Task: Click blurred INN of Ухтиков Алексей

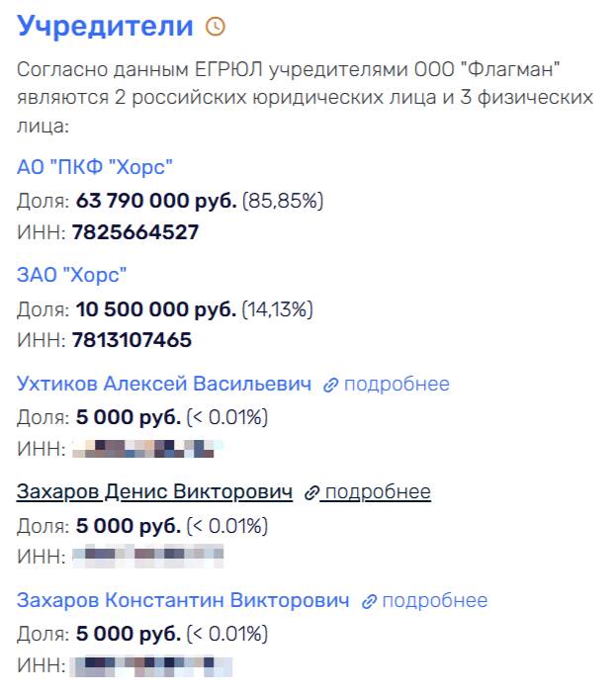Action: [147, 448]
